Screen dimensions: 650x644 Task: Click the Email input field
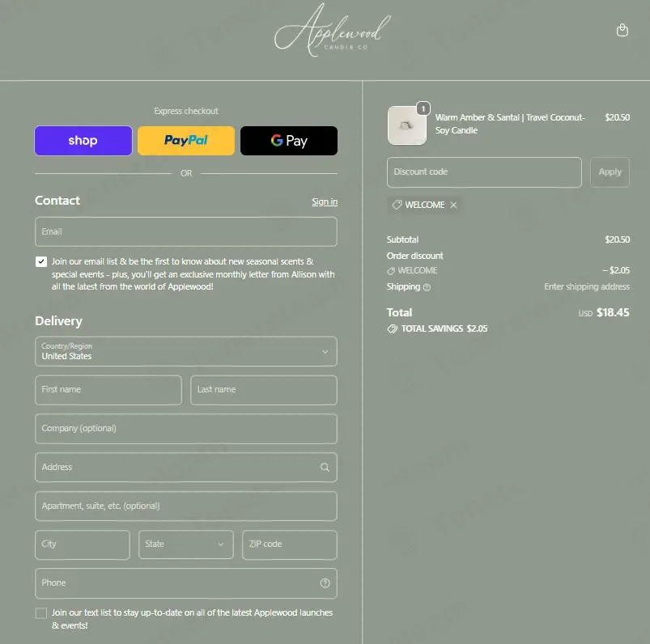[186, 231]
